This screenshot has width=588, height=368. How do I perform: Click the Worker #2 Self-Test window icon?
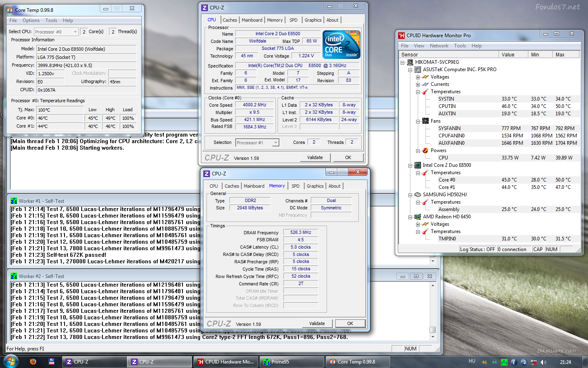[14, 276]
